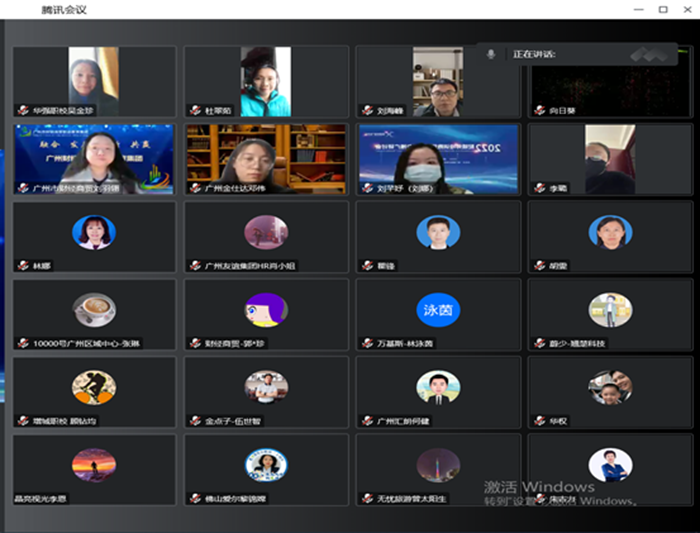Click the blue 泳茵 circle avatar
This screenshot has height=533, width=700.
click(438, 310)
